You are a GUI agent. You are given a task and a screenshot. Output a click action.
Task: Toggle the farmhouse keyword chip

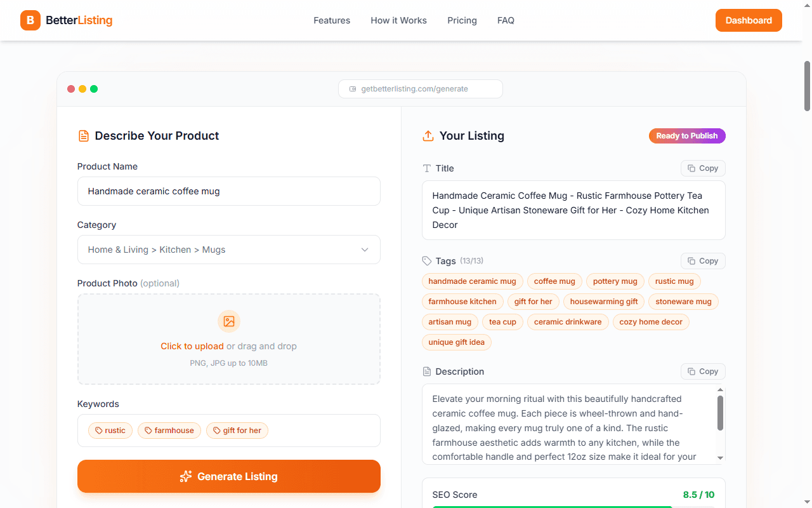169,430
